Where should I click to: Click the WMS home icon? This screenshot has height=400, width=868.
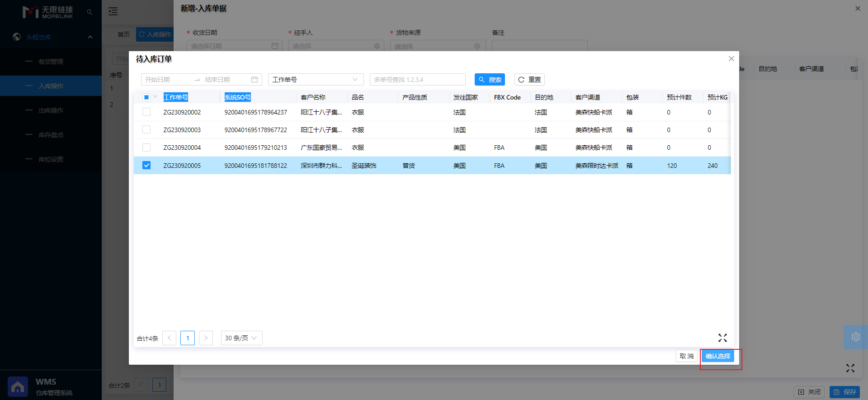[x=18, y=387]
